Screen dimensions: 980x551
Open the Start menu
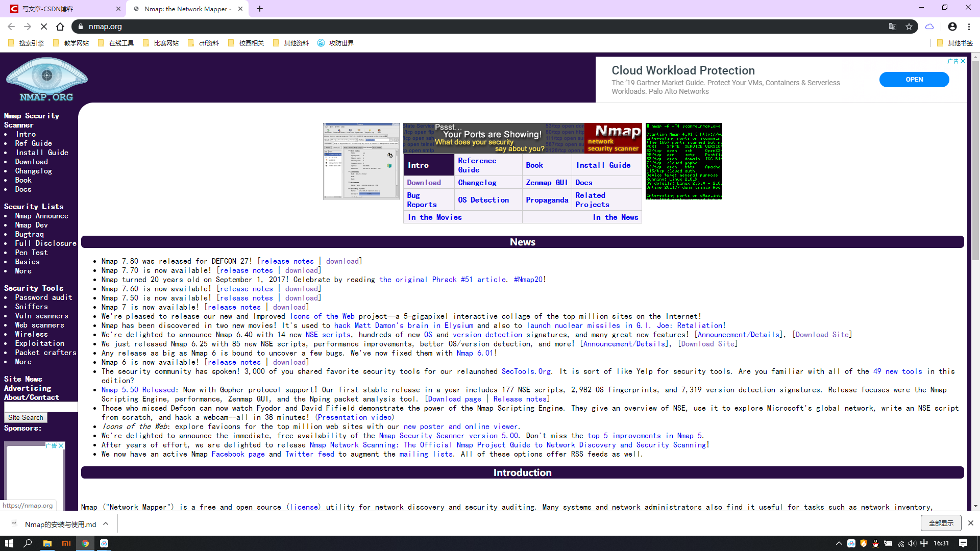pos(9,543)
